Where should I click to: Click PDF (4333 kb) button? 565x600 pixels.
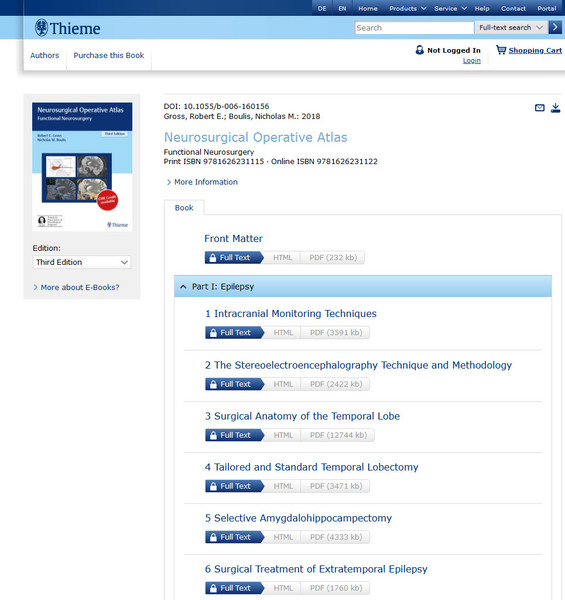click(x=336, y=537)
